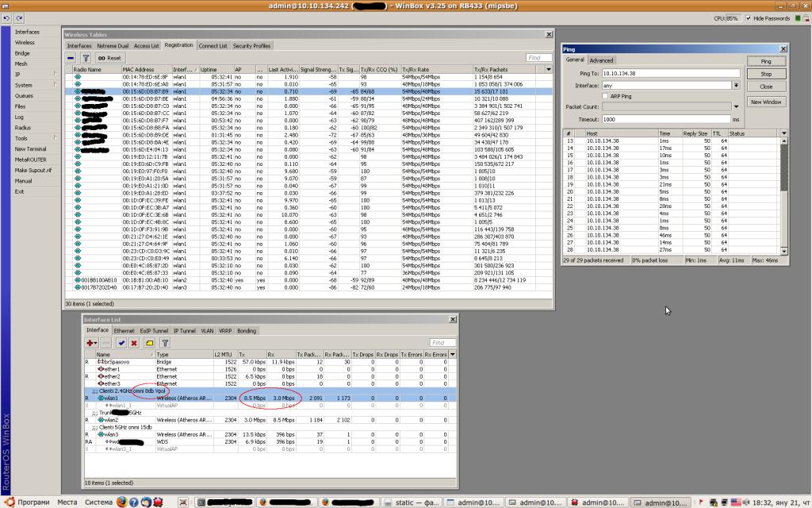The width and height of the screenshot is (812, 508).
Task: Enable the ARP Ping checkbox
Action: (606, 96)
